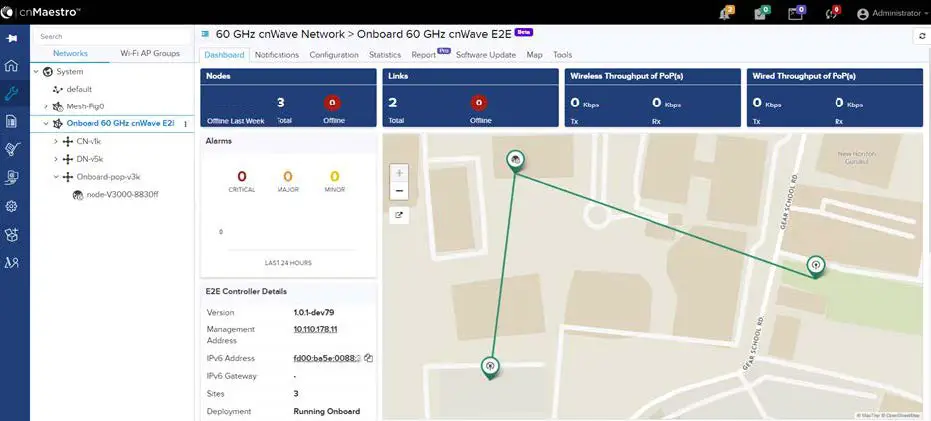The image size is (931, 421).
Task: Open the map in external view icon
Action: pos(399,216)
